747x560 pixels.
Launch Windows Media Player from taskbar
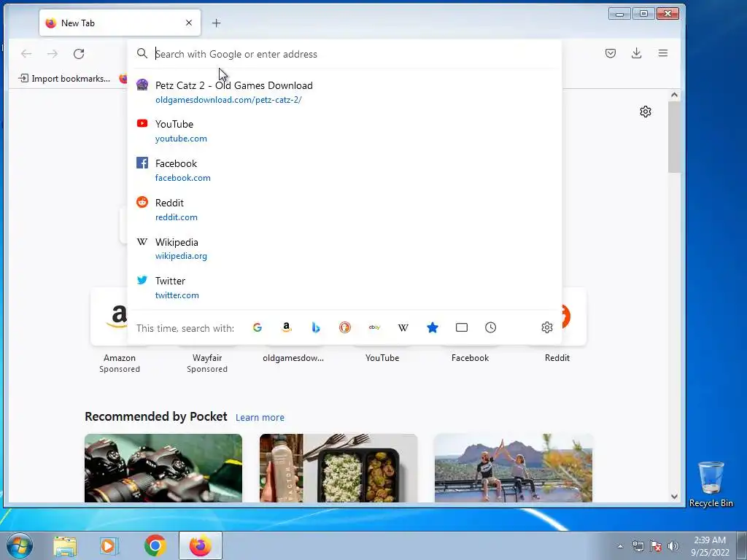click(x=109, y=545)
